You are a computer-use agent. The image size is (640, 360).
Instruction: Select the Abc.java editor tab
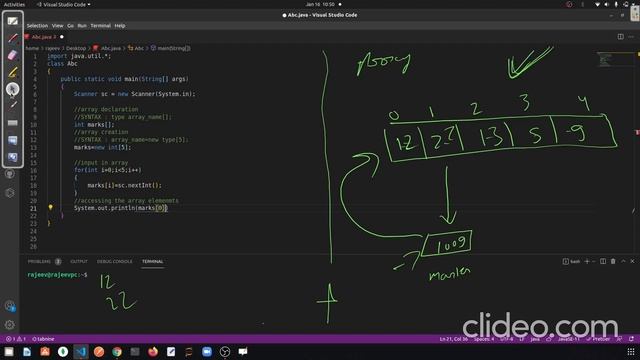[44, 37]
